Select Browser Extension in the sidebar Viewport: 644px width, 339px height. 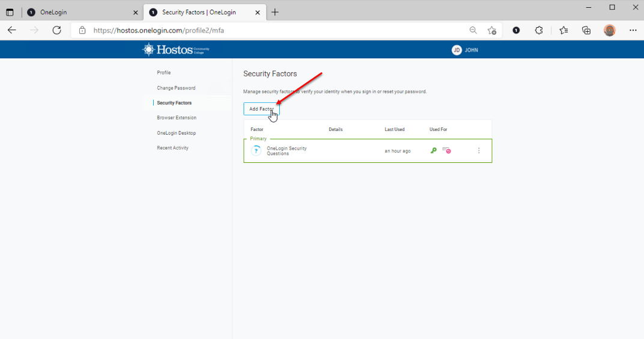(x=177, y=118)
